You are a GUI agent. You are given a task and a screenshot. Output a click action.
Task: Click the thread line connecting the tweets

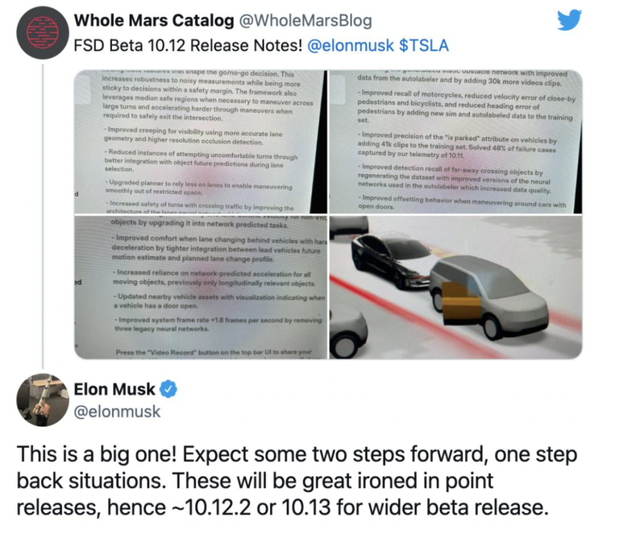point(42,215)
